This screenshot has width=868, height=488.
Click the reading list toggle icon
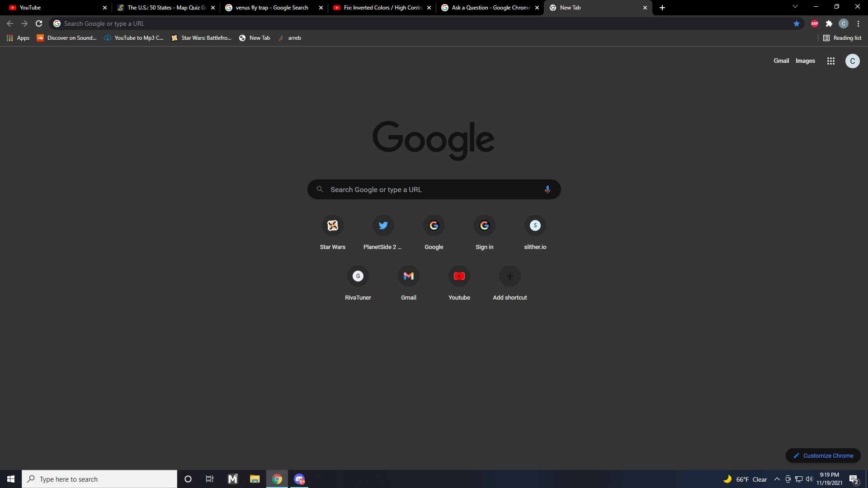[827, 38]
